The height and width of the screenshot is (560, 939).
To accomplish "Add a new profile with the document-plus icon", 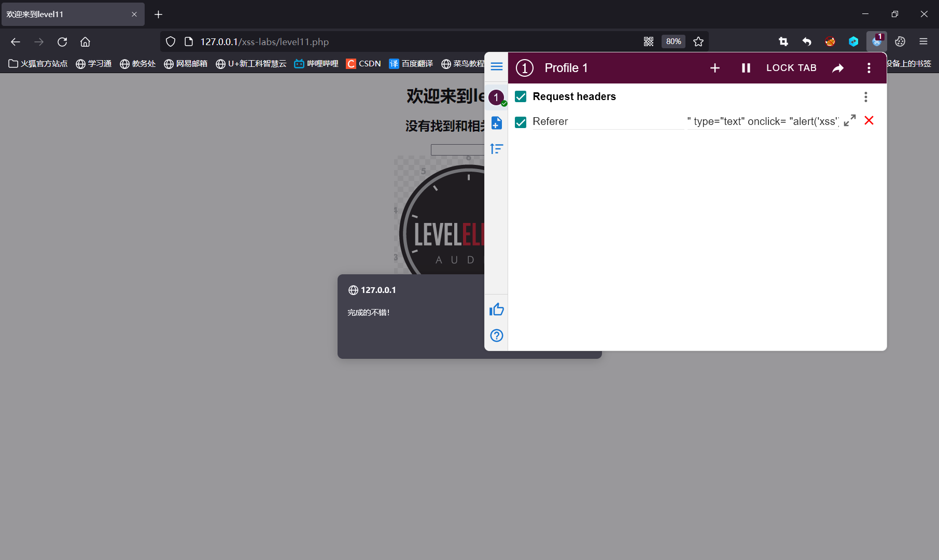I will point(496,123).
